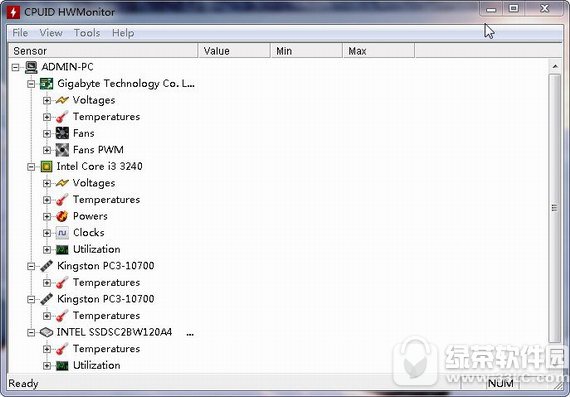
Task: Click the Intel Core i3 CPU chip icon
Action: click(47, 167)
